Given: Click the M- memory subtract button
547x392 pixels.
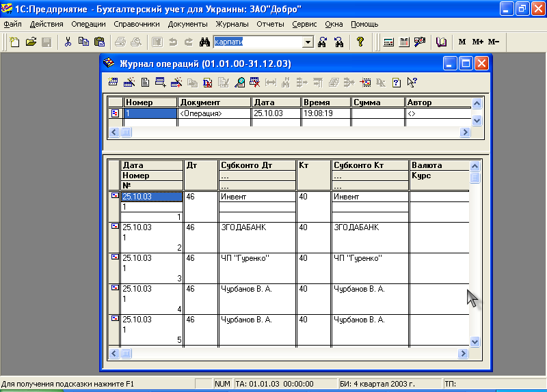Looking at the screenshot, I should pos(493,42).
